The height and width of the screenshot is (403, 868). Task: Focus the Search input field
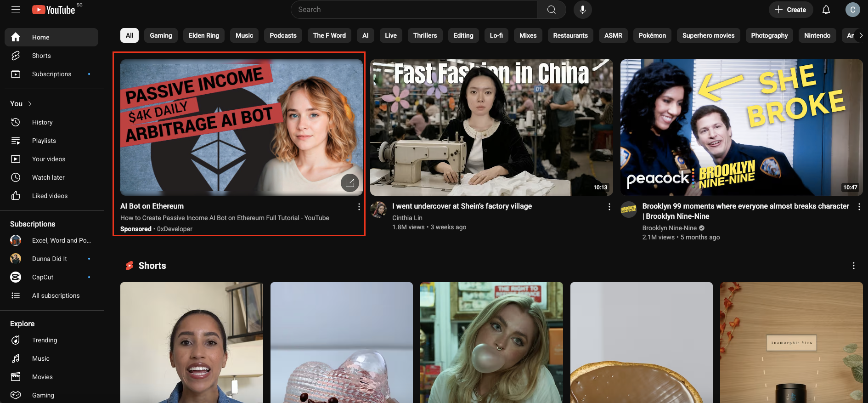pyautogui.click(x=414, y=10)
